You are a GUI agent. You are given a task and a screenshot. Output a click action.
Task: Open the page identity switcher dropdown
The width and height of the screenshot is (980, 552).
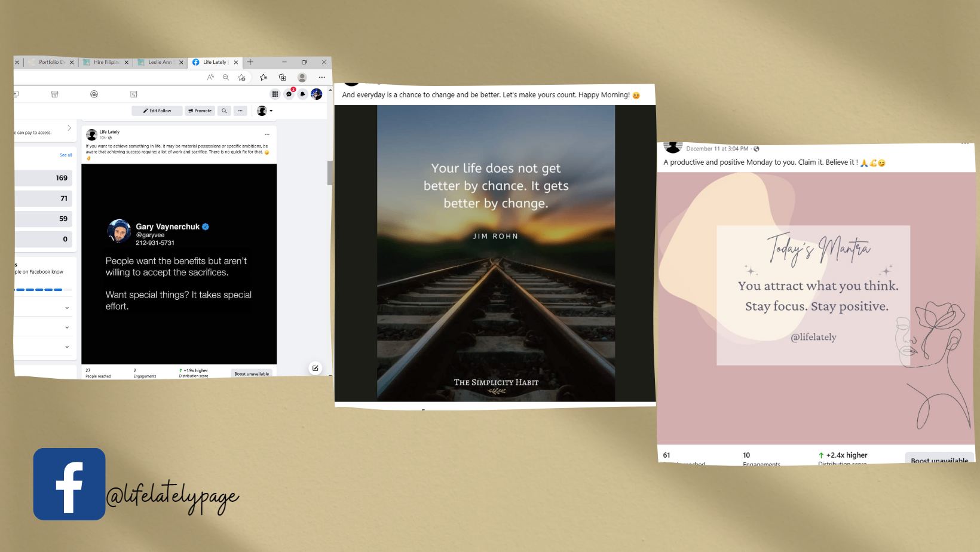coord(265,111)
